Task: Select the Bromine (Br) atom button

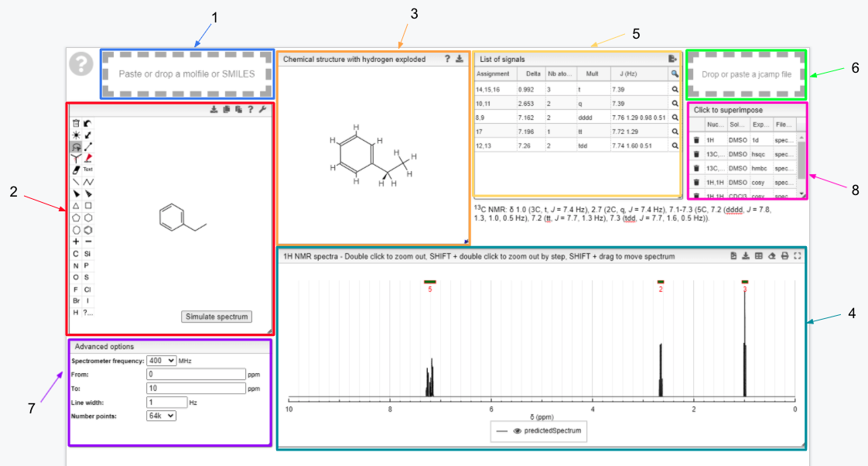Action: point(76,301)
